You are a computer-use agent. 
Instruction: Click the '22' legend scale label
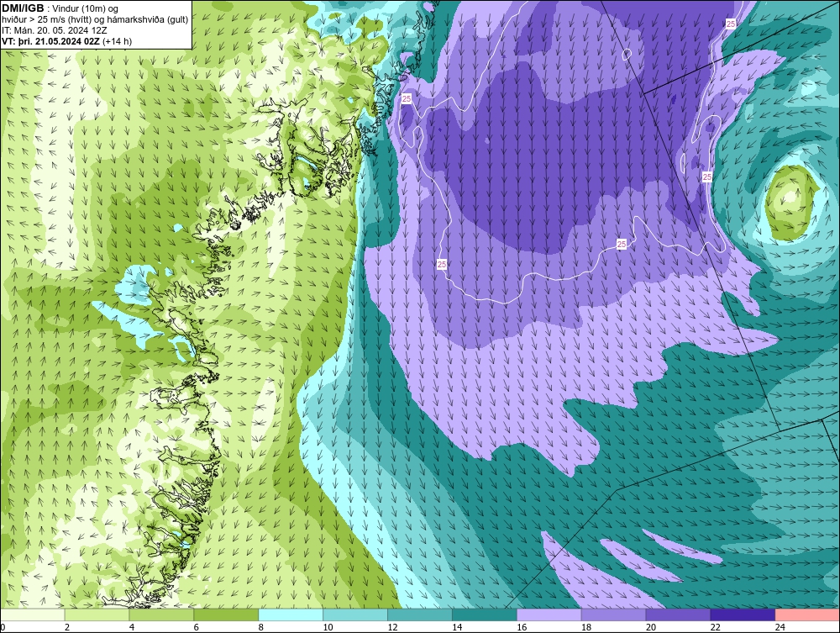point(715,627)
